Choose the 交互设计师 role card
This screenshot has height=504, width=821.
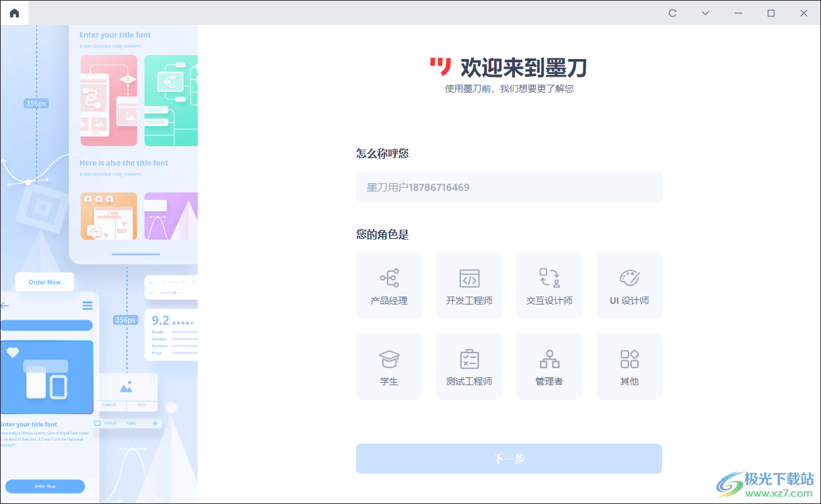pos(549,285)
